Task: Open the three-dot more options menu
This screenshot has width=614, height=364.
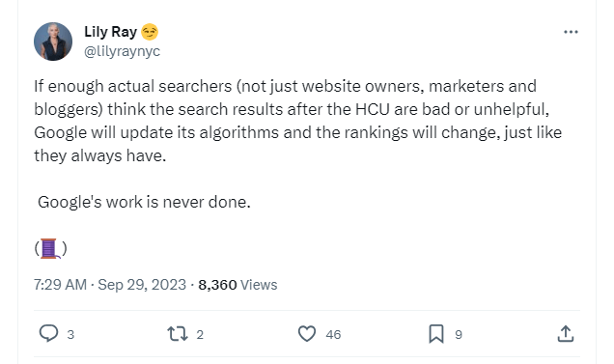Action: coord(571,32)
